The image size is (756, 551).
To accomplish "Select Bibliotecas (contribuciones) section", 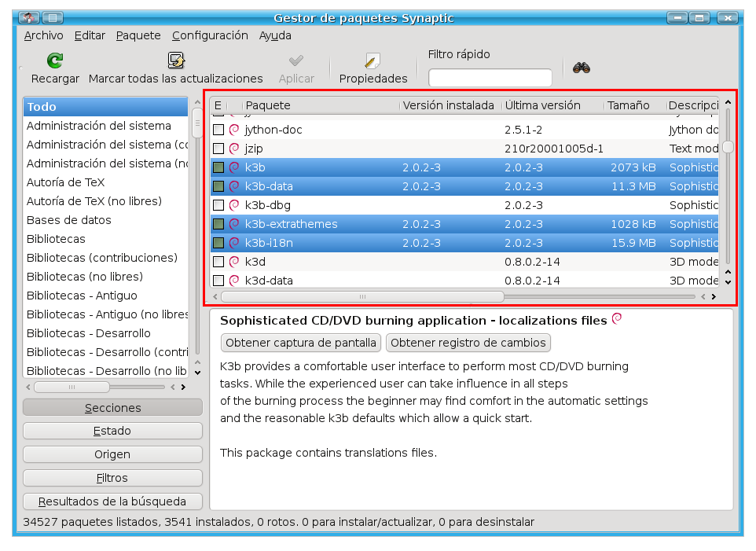I will click(x=105, y=258).
